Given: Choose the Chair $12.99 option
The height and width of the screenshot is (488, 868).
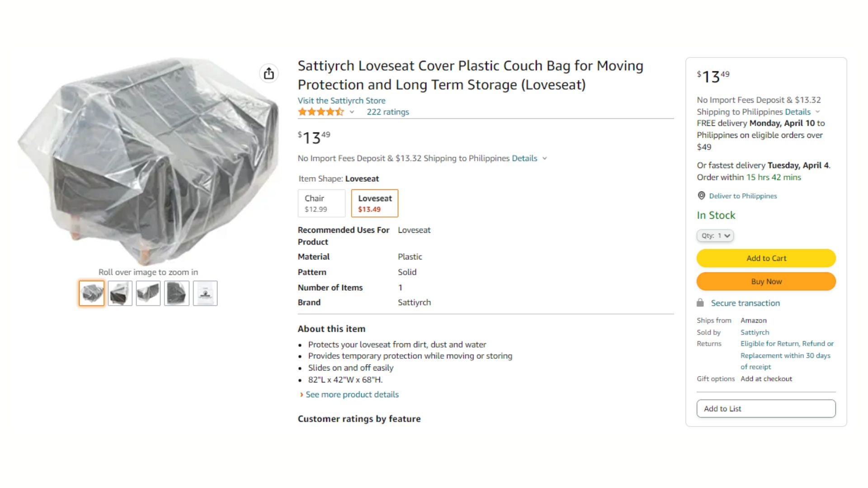Looking at the screenshot, I should pyautogui.click(x=321, y=203).
